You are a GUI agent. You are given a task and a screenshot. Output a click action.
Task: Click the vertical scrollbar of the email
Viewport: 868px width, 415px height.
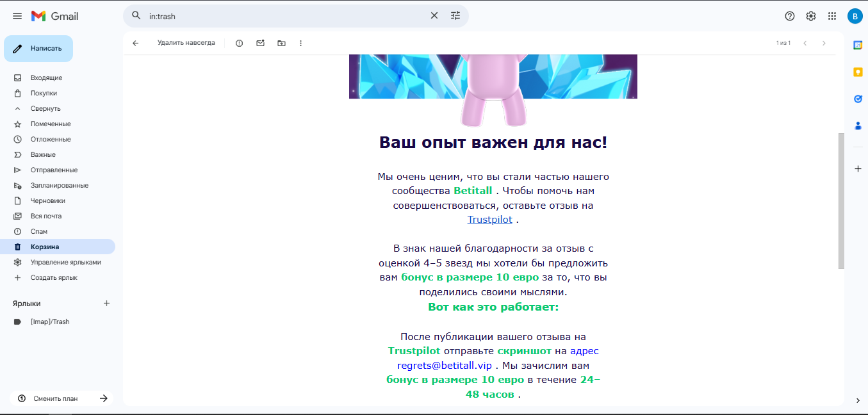tap(841, 202)
